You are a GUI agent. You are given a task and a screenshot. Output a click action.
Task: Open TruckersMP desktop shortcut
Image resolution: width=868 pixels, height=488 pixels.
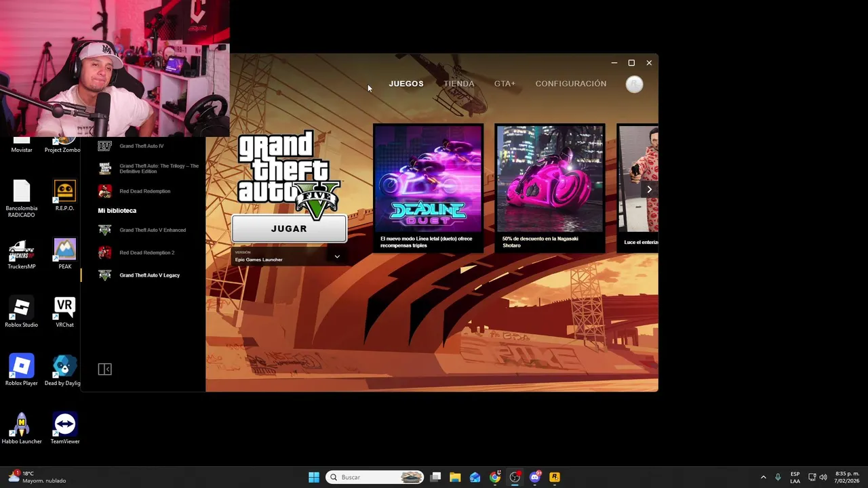coord(22,255)
